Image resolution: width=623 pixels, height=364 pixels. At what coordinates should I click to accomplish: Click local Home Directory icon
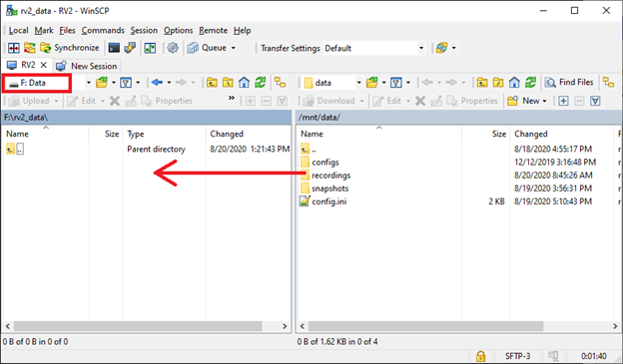pos(244,83)
